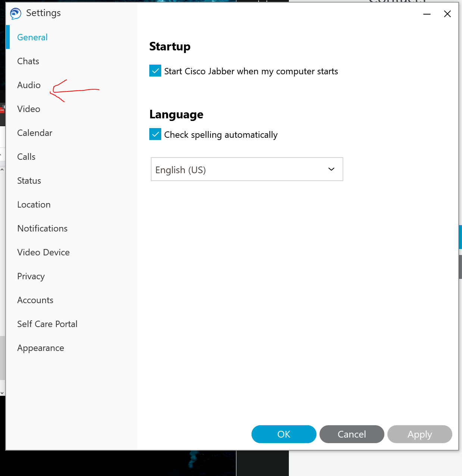Viewport: 462px width, 476px height.
Task: Close the Settings window
Action: 447,14
